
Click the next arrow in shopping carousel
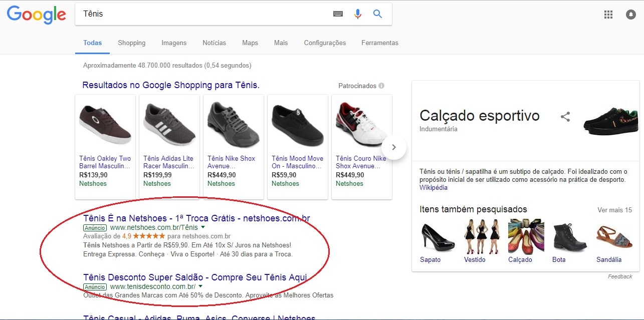(x=393, y=147)
